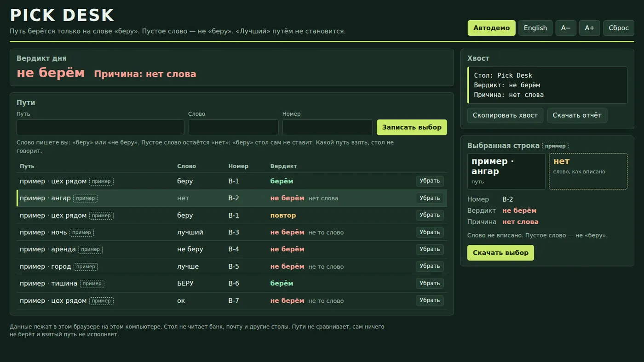Click the number cell 'B-5'

tap(234, 266)
